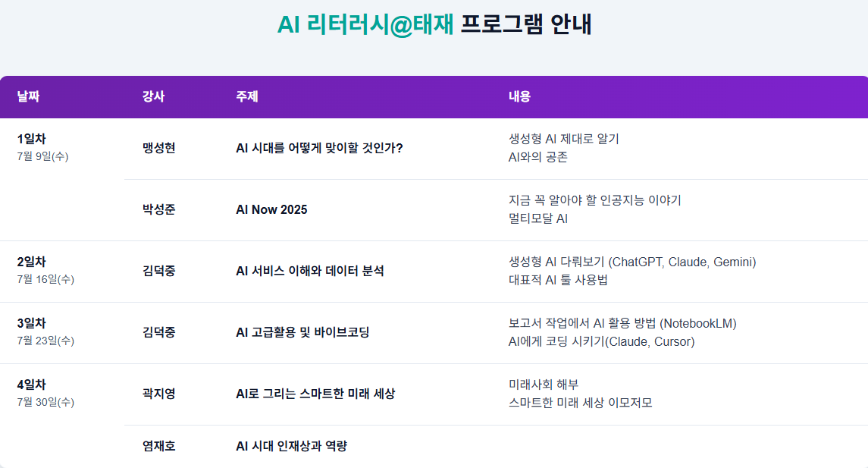The height and width of the screenshot is (468, 868).
Task: Click topic AI Now 2025
Action: [x=271, y=209]
